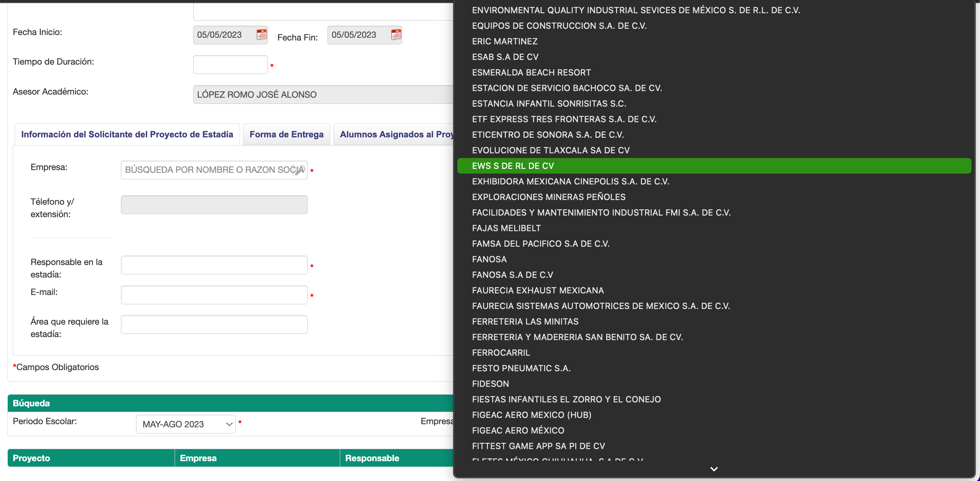The image size is (980, 481).
Task: Select Información del Solicitante del Proyecto tab
Action: tap(127, 134)
